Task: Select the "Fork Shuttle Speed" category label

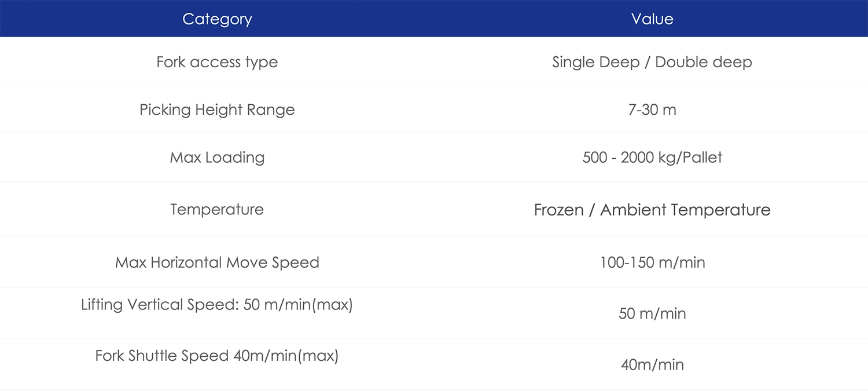Action: pyautogui.click(x=161, y=355)
